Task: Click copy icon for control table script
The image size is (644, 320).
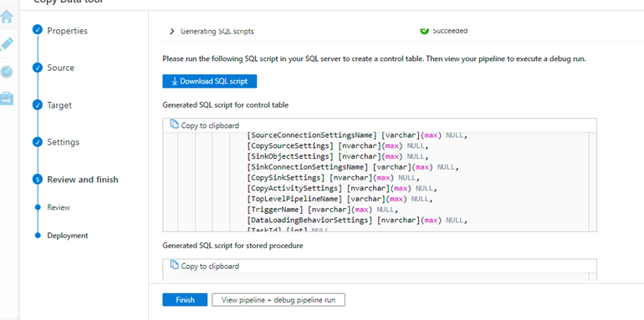Action: [175, 124]
